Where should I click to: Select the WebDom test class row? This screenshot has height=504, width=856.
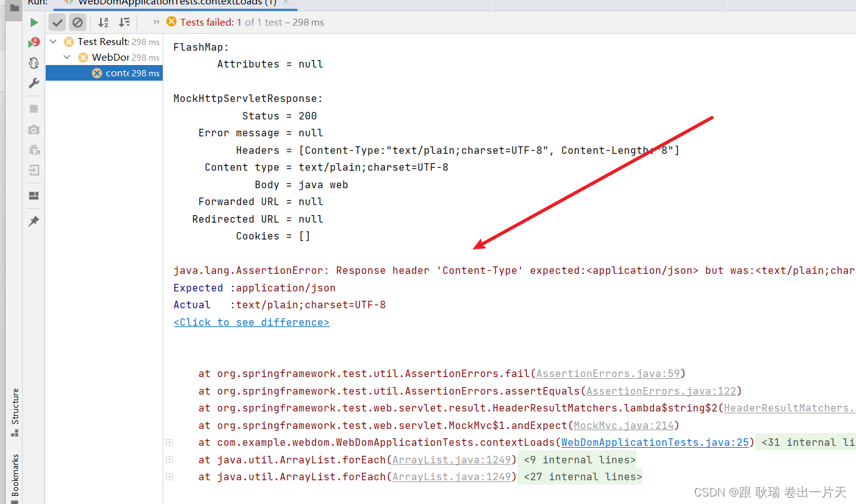(104, 58)
